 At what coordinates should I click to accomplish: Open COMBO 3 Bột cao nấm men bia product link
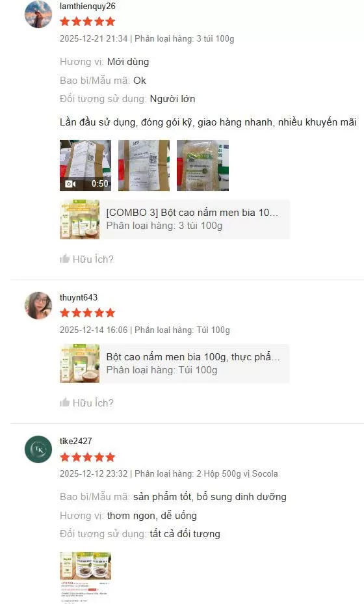(175, 219)
